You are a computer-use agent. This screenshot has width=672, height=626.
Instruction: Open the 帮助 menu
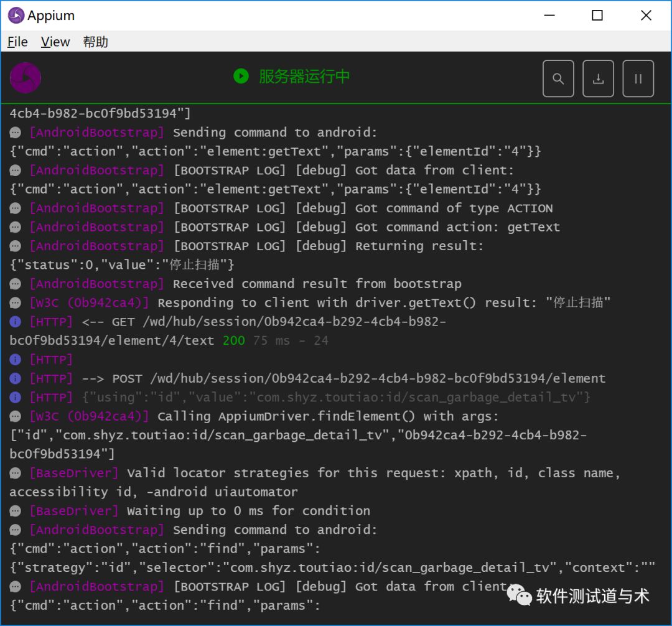[x=95, y=42]
